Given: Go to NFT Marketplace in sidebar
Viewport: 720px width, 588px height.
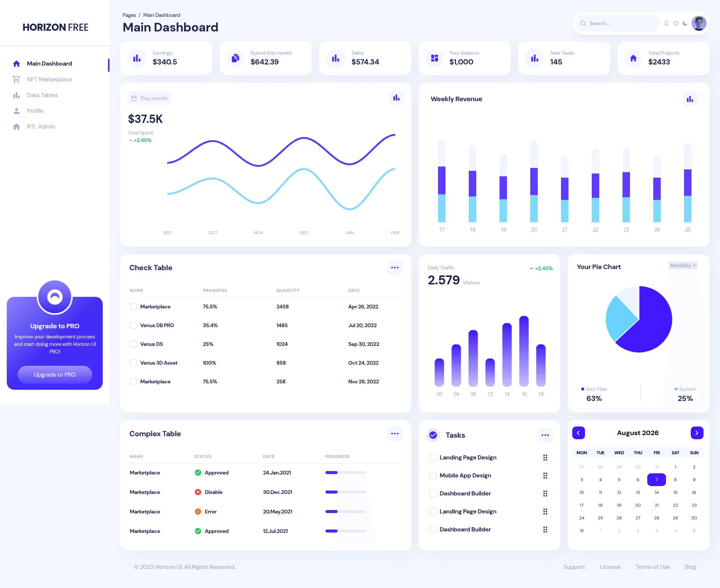Looking at the screenshot, I should pyautogui.click(x=49, y=79).
